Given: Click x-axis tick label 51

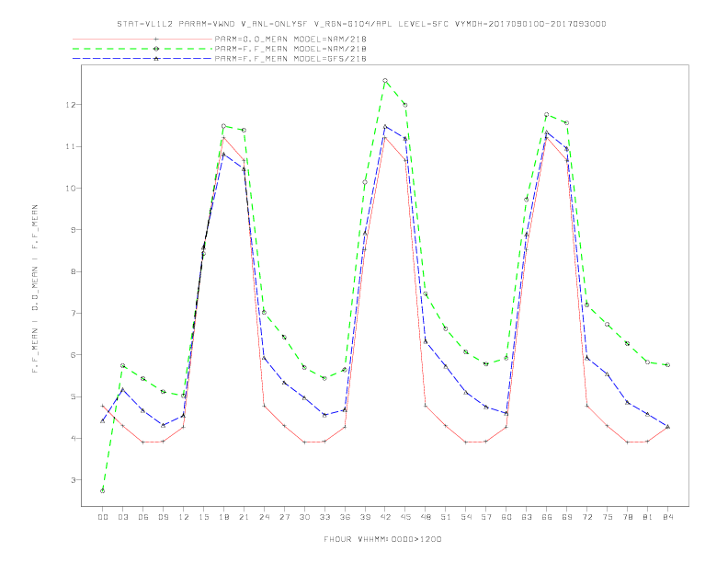Looking at the screenshot, I should tap(446, 517).
